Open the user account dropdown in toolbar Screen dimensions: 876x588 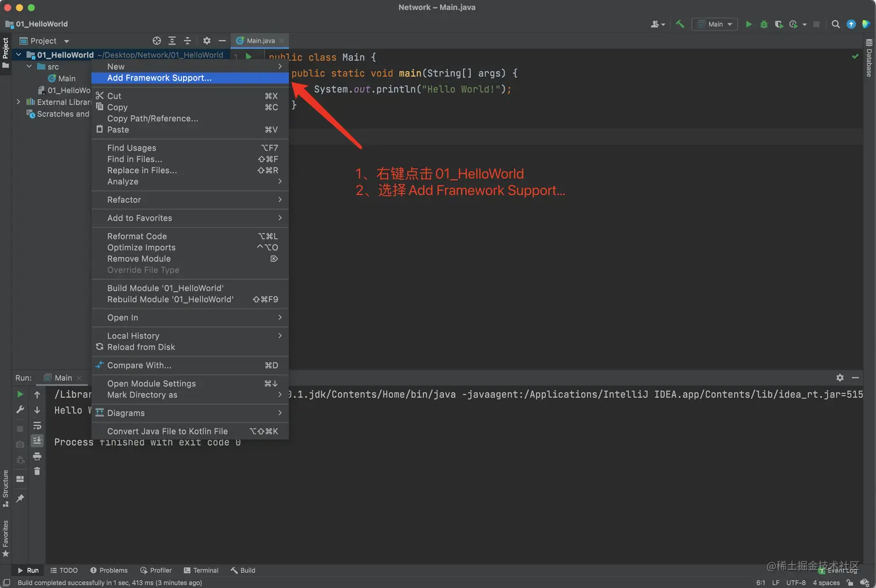coord(658,24)
